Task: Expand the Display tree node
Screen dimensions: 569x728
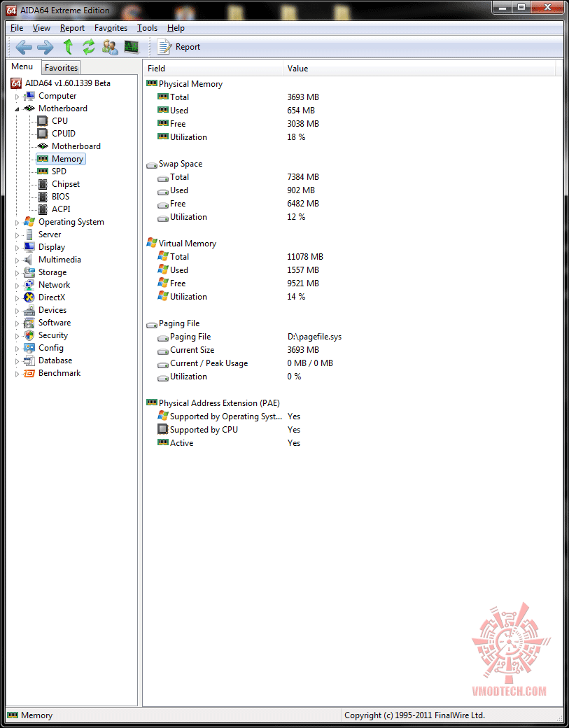Action: pyautogui.click(x=17, y=248)
